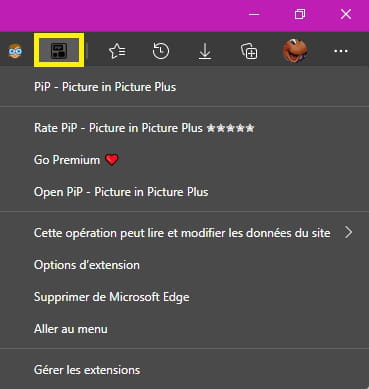Expand the site data permissions chevron
This screenshot has height=389, width=369.
pos(348,232)
